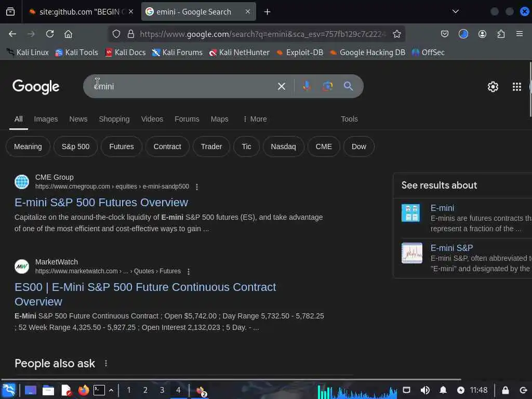This screenshot has width=532, height=399.
Task: Switch to the Maps tab
Action: (x=220, y=119)
